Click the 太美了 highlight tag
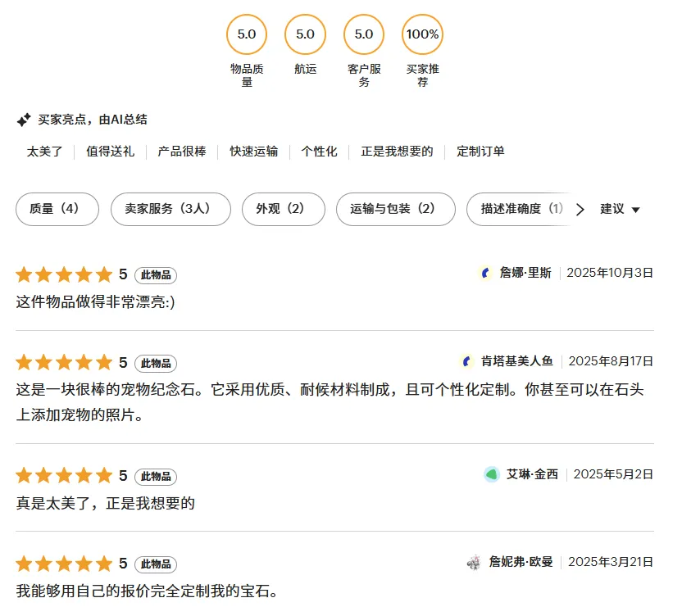 point(44,152)
